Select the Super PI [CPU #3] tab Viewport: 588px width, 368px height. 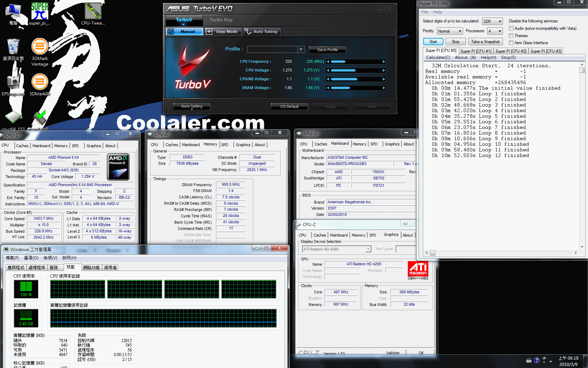coord(546,51)
